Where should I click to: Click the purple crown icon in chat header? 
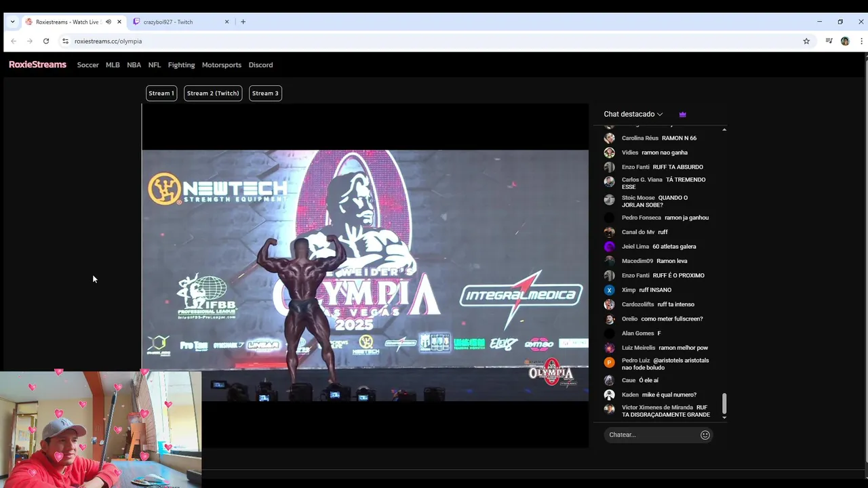(682, 115)
